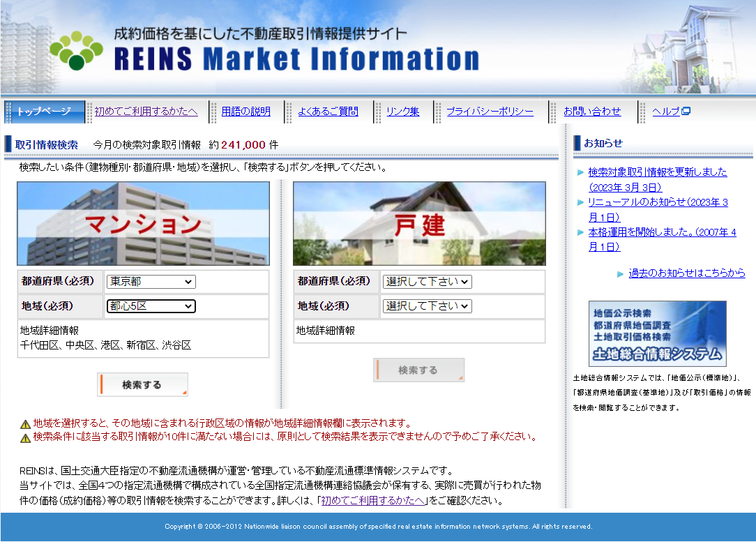Image resolution: width=756 pixels, height=542 pixels.
Task: Open the マンション 都道府県 dropdown showing 東京都
Action: (151, 282)
